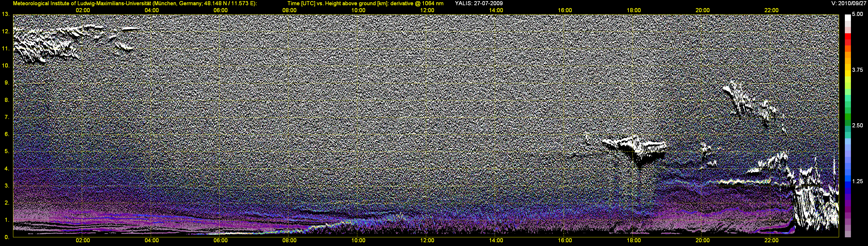
Task: Click the 10:00 label on the top time axis
Action: [x=358, y=10]
